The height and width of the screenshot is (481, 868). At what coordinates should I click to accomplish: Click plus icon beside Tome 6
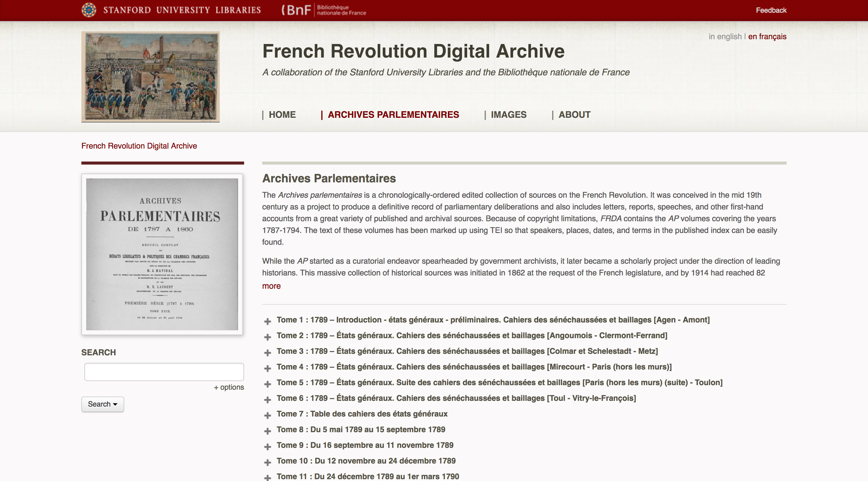pyautogui.click(x=268, y=400)
